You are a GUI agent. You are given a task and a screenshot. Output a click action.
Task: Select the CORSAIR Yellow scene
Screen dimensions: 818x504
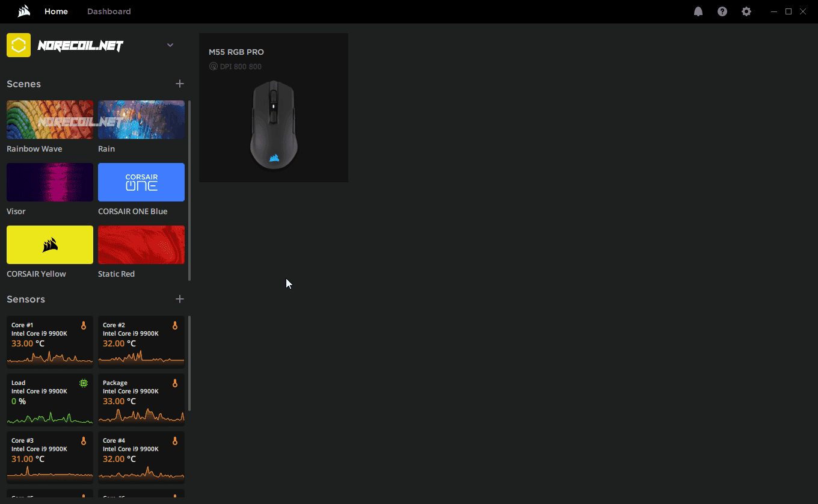pos(50,245)
